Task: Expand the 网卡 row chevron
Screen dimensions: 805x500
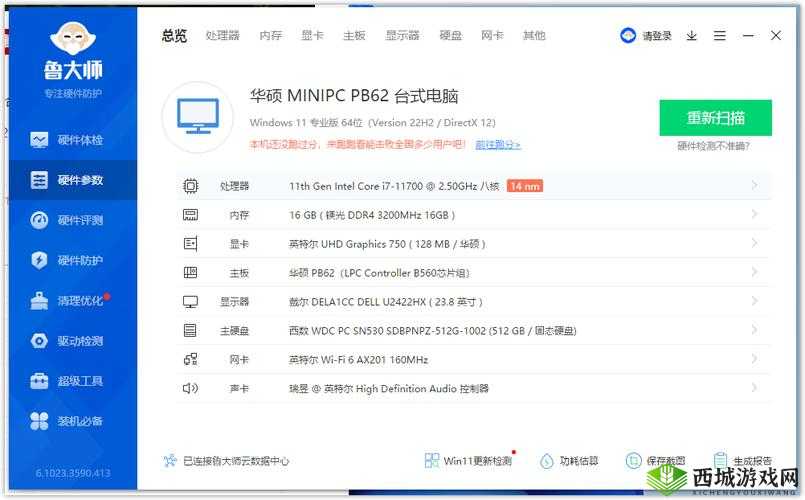Action: click(x=754, y=358)
